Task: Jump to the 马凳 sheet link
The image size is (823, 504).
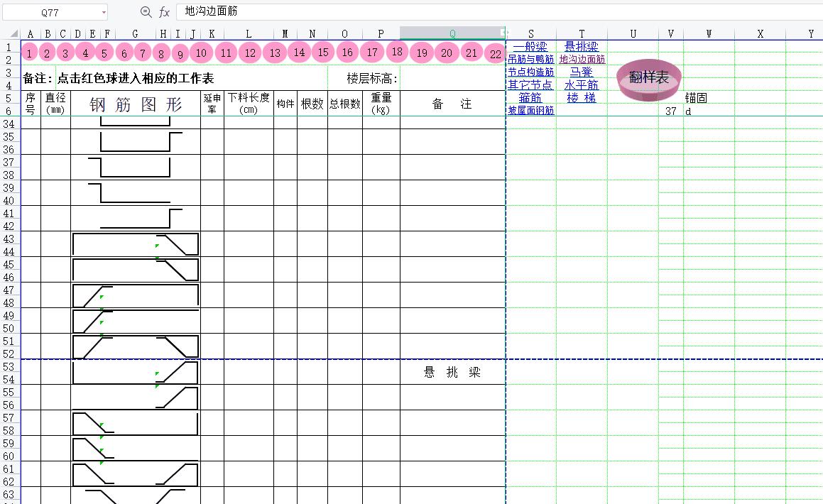Action: pos(581,72)
